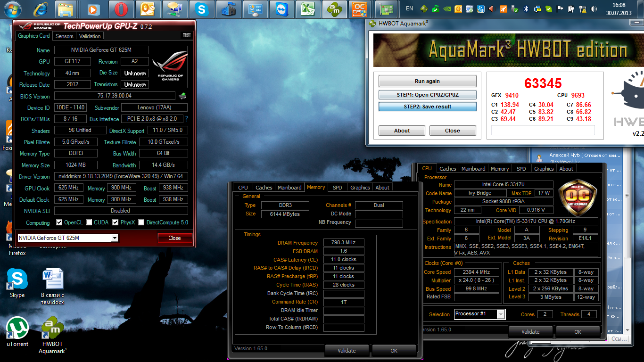Click the Skype taskbar icon
Screen dimensions: 644x362
(202, 9)
